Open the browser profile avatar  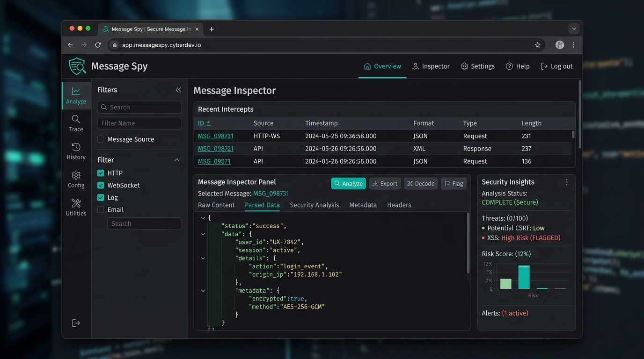[560, 45]
